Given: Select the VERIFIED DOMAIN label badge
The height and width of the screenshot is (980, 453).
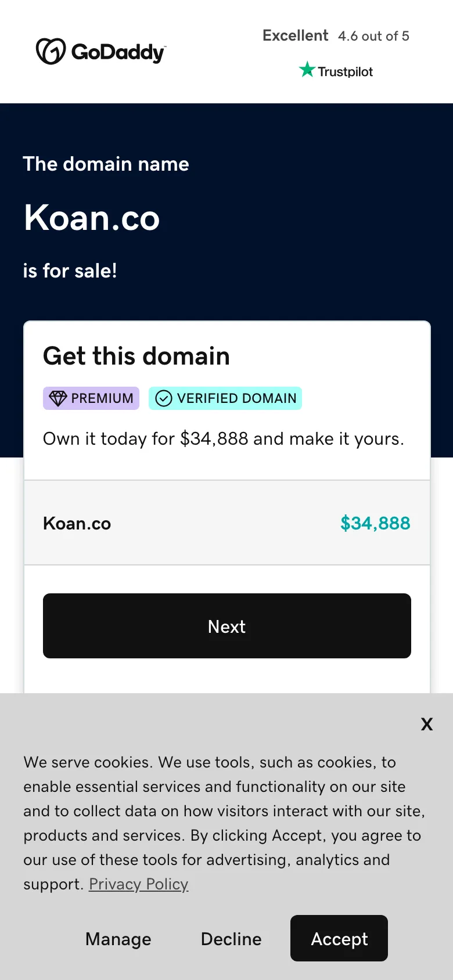Looking at the screenshot, I should tap(225, 398).
